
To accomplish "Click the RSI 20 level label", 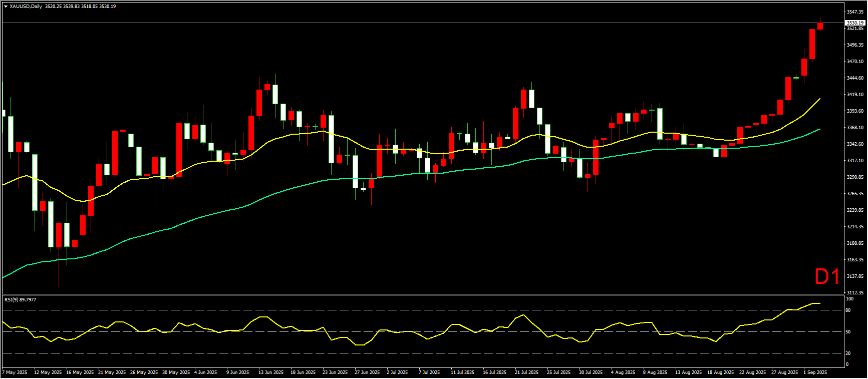I will point(848,353).
